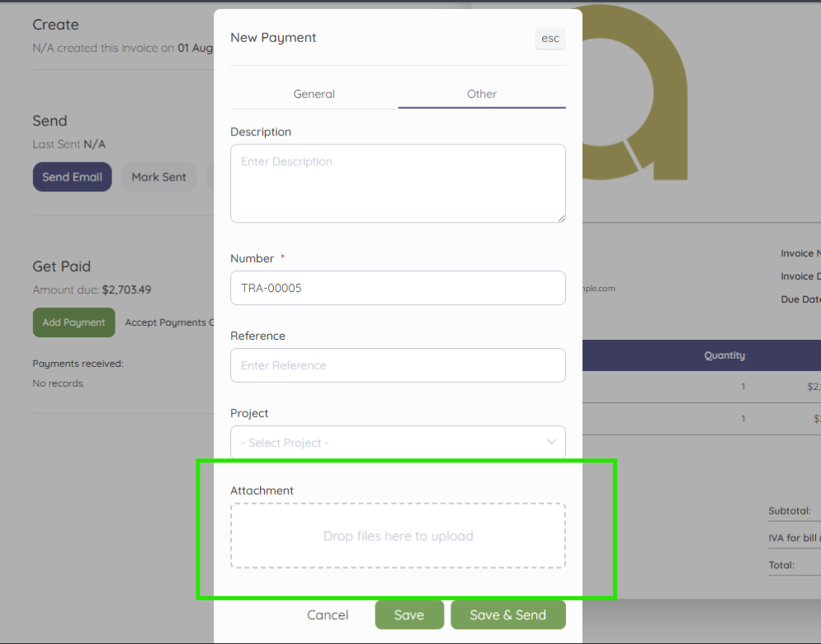Screen dimensions: 821x644
Task: Click the attachment file drop zone
Action: click(x=398, y=536)
